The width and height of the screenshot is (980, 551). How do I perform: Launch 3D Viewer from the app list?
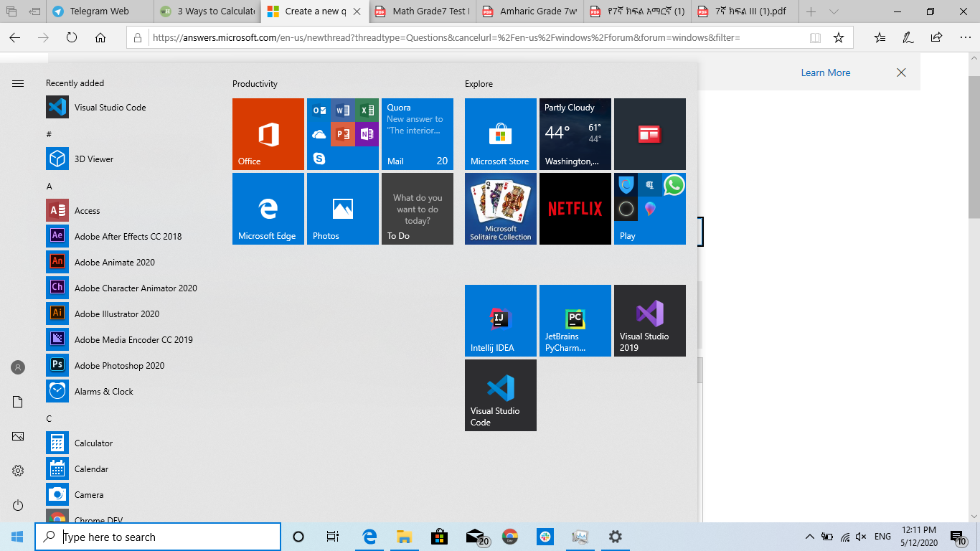pos(129,159)
